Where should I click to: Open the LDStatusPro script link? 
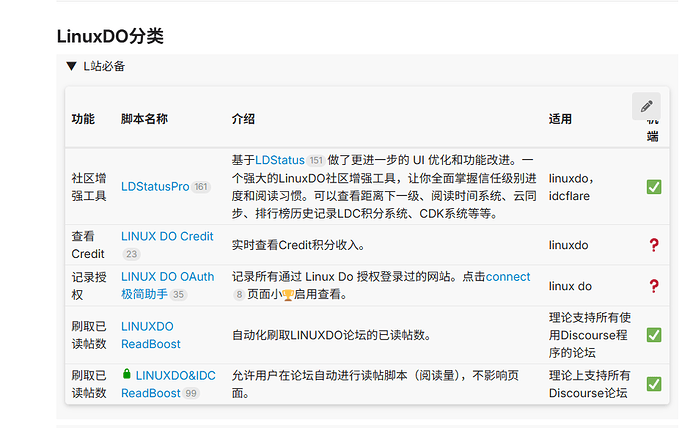[155, 187]
